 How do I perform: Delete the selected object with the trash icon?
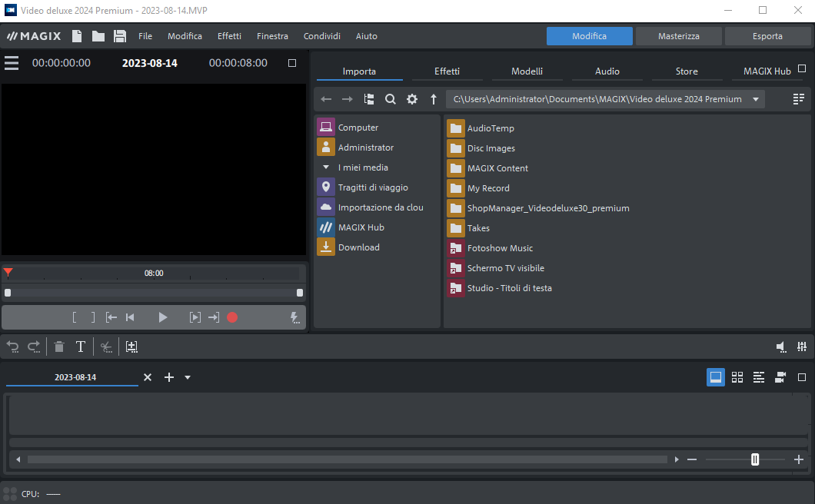click(59, 346)
